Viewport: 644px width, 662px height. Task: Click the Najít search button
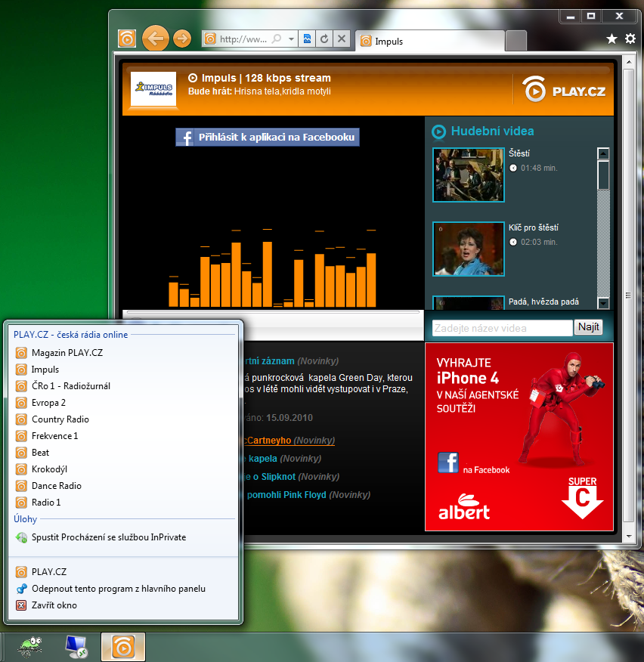pyautogui.click(x=588, y=327)
